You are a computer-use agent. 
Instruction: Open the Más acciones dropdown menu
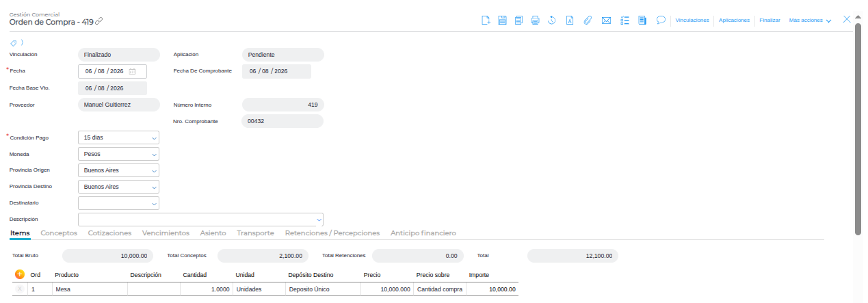click(810, 21)
